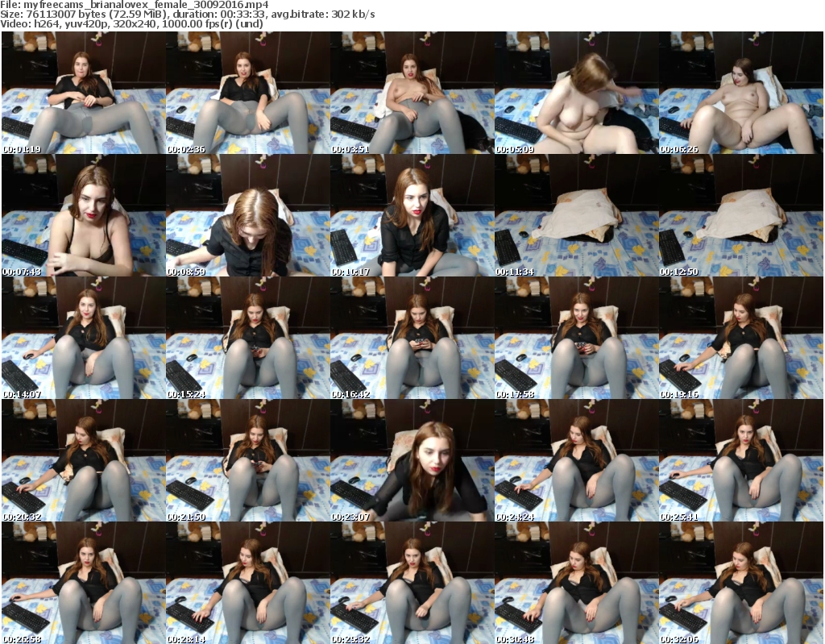Image resolution: width=825 pixels, height=644 pixels.
Task: Open the thumbnail stamped 00:07:43
Action: tap(84, 215)
